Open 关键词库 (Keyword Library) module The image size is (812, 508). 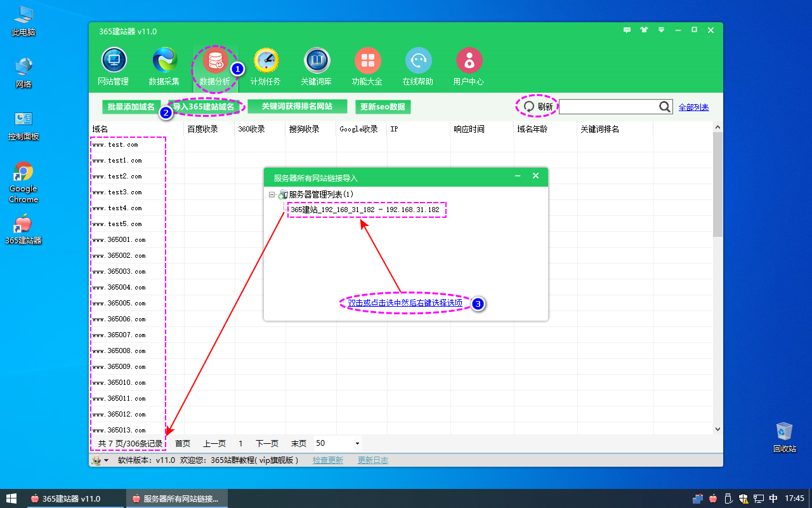317,67
